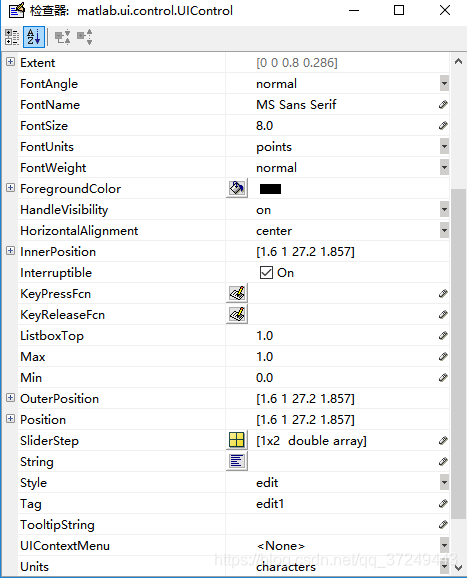Click pencil edit icon for FontSize
Viewport: 467px width, 578px height.
443,126
